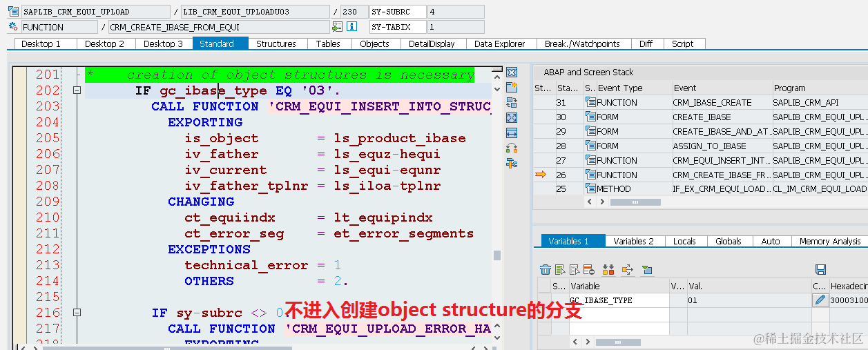Click the info icon next to function name
Viewport: 868px width, 350px height.
pyautogui.click(x=351, y=27)
